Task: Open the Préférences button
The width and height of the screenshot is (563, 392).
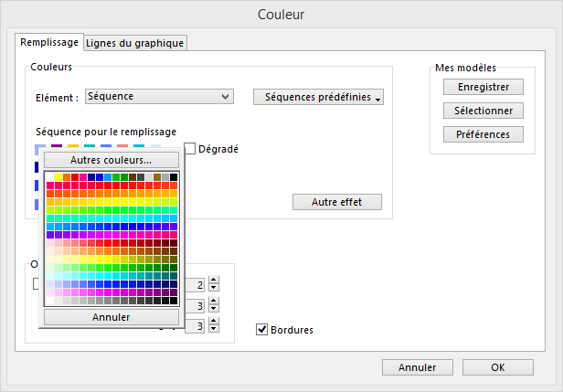Action: point(483,134)
